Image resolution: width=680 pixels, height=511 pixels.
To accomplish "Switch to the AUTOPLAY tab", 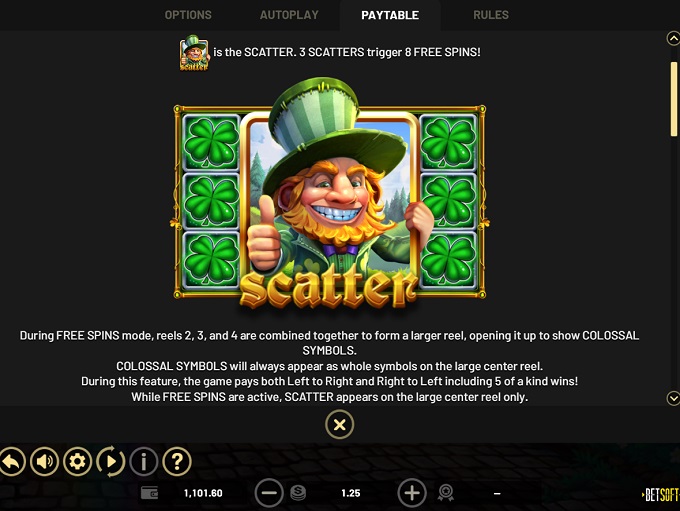I will pos(289,15).
